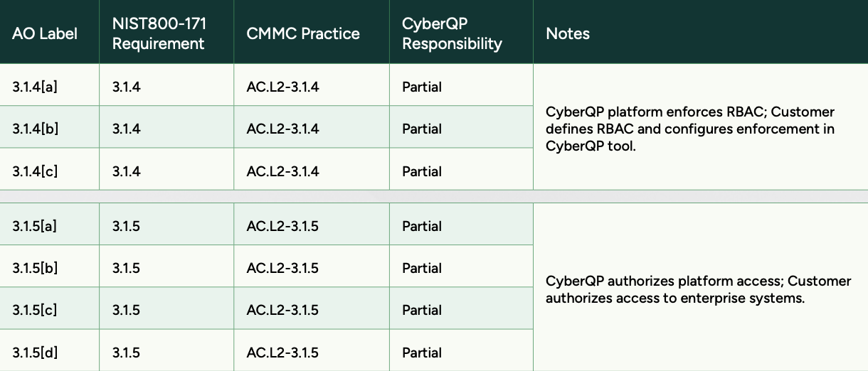Select the NIST requirement cell in row 3.1.5[a]
The height and width of the screenshot is (371, 868).
coord(127,226)
